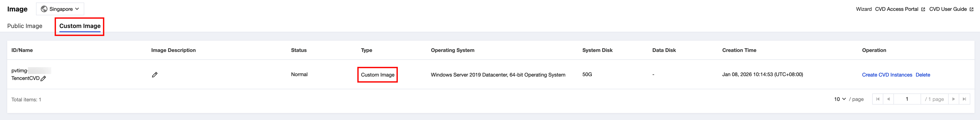The width and height of the screenshot is (980, 120).
Task: Select the Custom Image tab
Action: 80,26
